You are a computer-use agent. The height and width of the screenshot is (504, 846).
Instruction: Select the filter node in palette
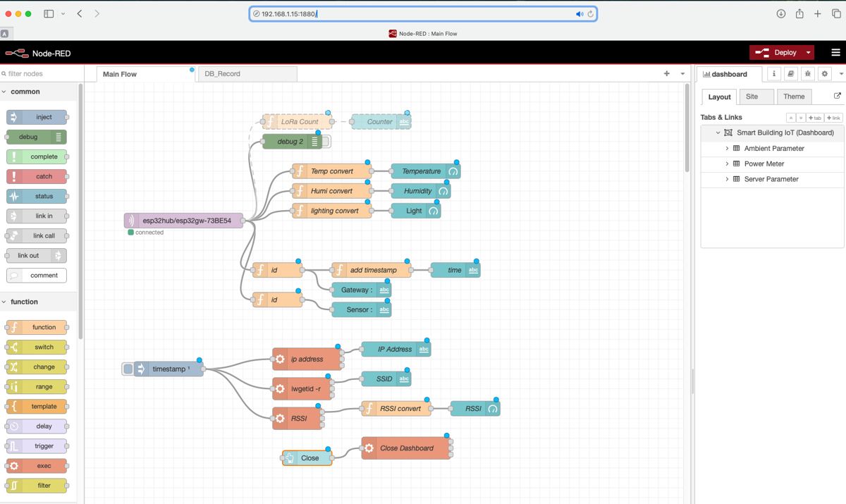pyautogui.click(x=37, y=485)
